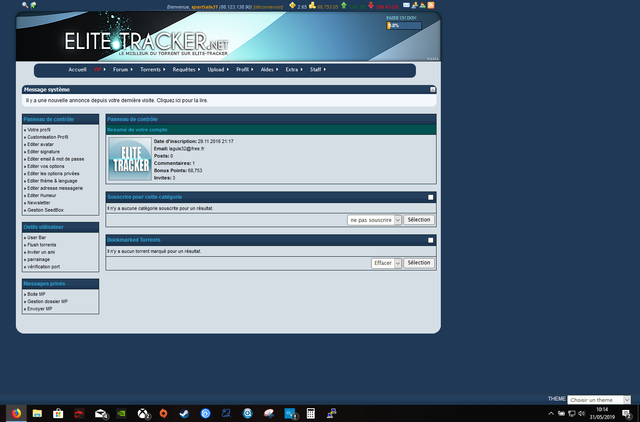Viewport: 640px width, 422px height.
Task: Go to Accueil in navigation bar
Action: pyautogui.click(x=77, y=70)
